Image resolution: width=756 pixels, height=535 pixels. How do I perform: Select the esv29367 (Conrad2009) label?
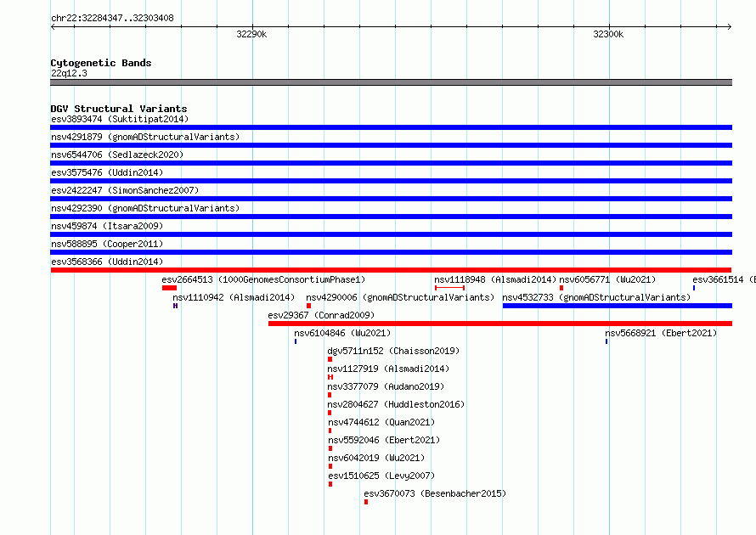tap(321, 315)
